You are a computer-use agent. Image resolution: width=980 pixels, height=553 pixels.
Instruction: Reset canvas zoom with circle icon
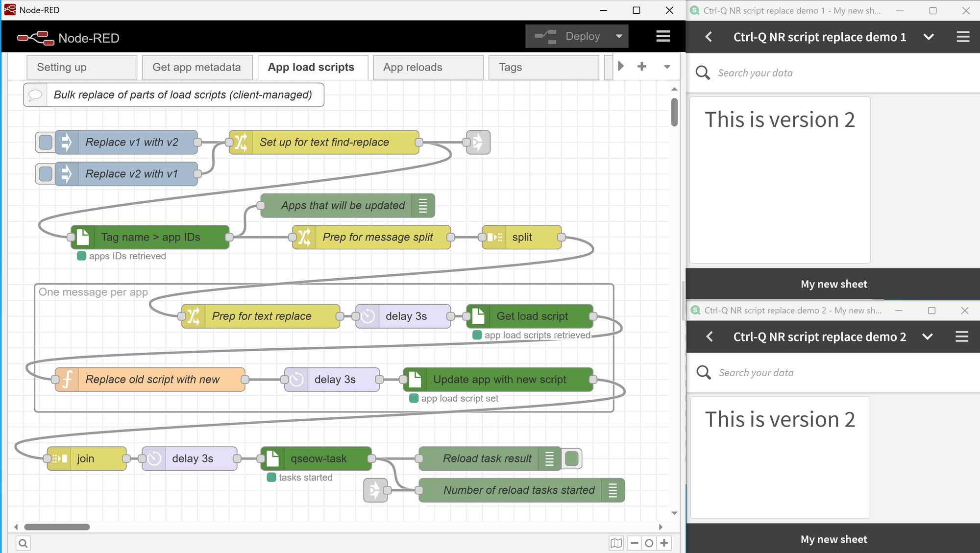(649, 543)
